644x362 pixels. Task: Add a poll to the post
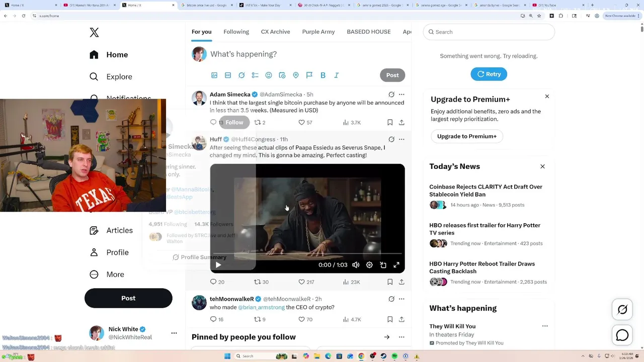[x=255, y=75]
